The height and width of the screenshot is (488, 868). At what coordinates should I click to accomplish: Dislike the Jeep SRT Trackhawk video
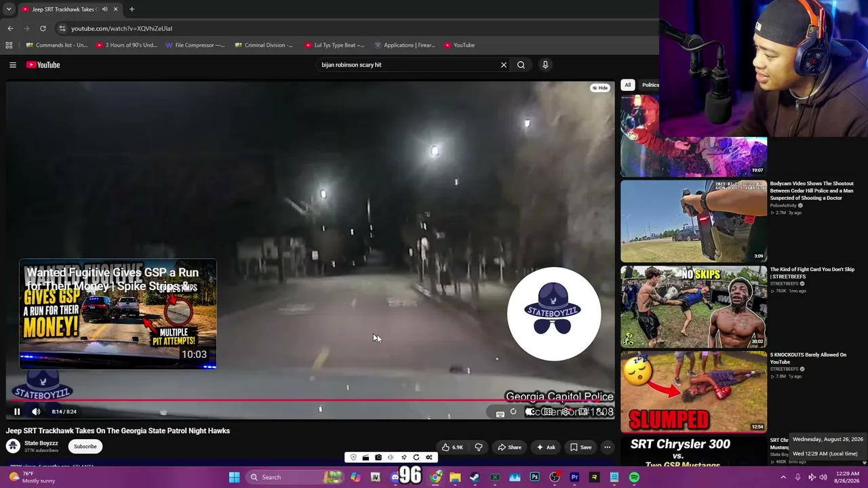click(479, 447)
